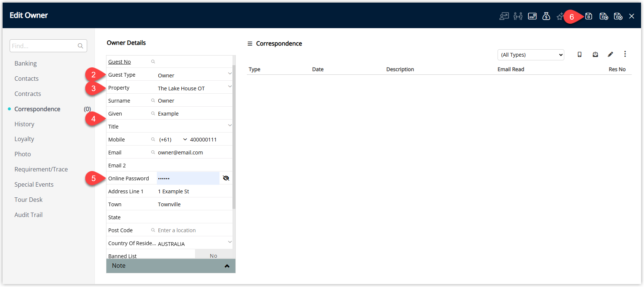Click the Post Code Enter a location field
The width and height of the screenshot is (644, 287).
coord(194,230)
